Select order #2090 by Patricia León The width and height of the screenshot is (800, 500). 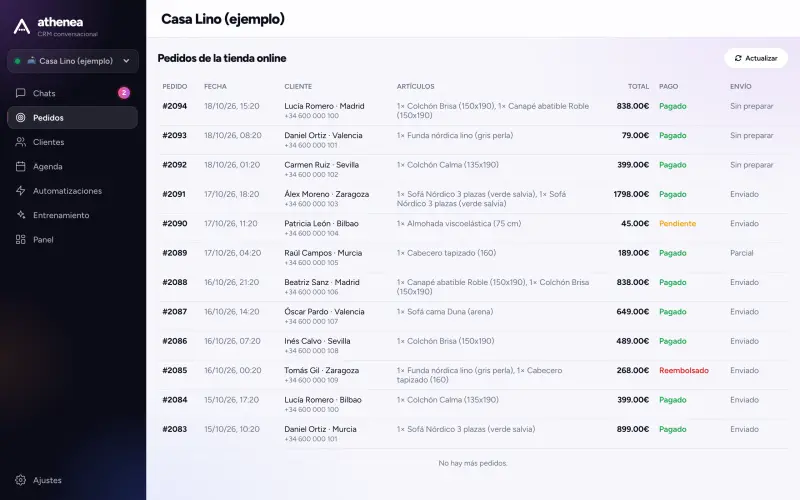(472, 228)
